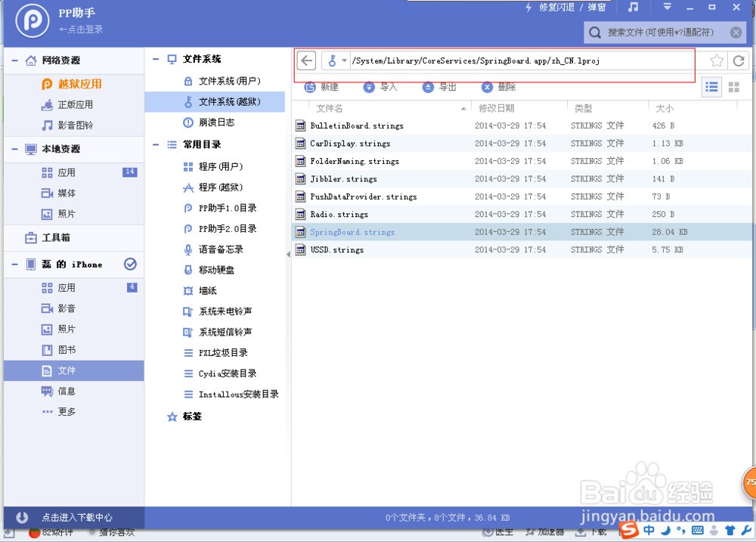Open Cydia安装目录

pos(220,373)
